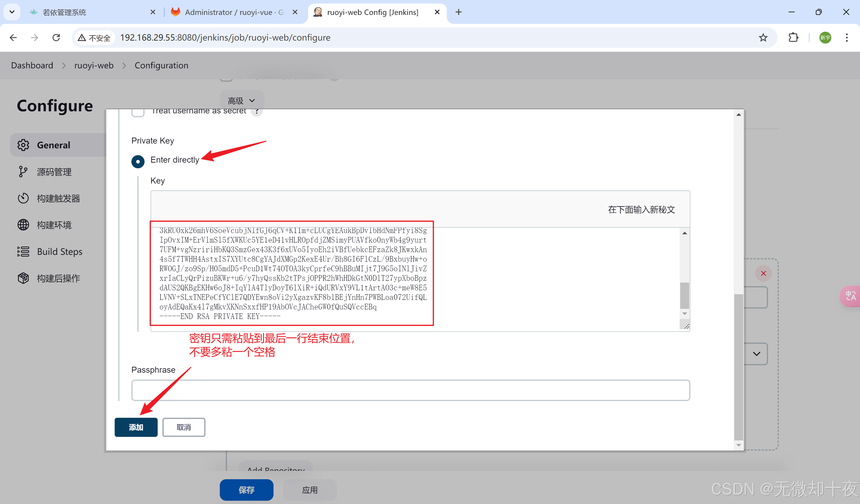Expand the 高级 advanced dropdown
This screenshot has height=504, width=860.
[242, 101]
